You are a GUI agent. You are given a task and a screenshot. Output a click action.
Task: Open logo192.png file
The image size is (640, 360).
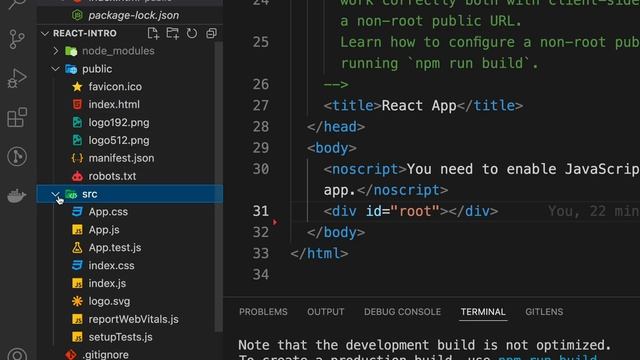tap(119, 122)
